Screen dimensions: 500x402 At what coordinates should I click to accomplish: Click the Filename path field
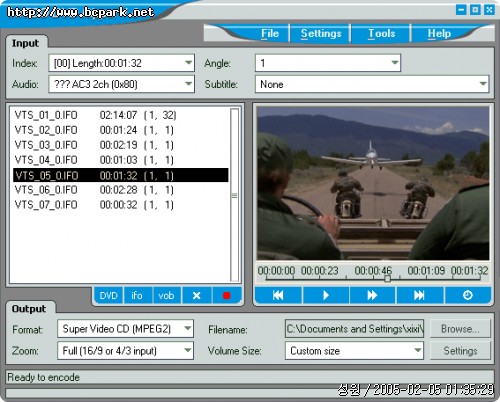pos(355,329)
